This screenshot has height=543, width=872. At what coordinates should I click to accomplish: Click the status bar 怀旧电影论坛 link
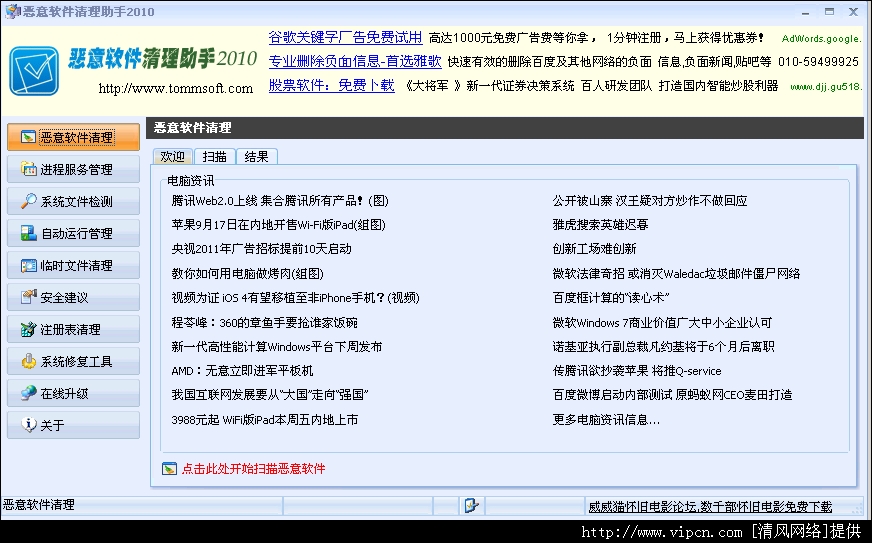(709, 507)
